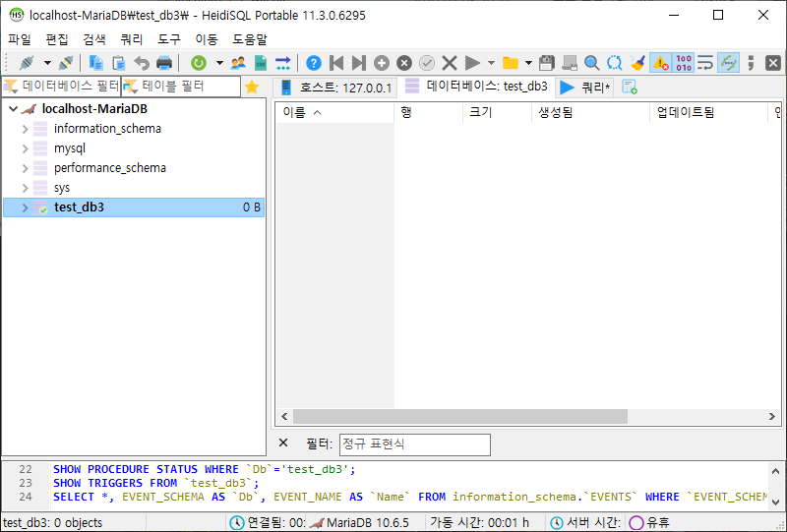The image size is (787, 532).
Task: Click the horizontal scrollbar thumb in table list
Action: tap(460, 417)
